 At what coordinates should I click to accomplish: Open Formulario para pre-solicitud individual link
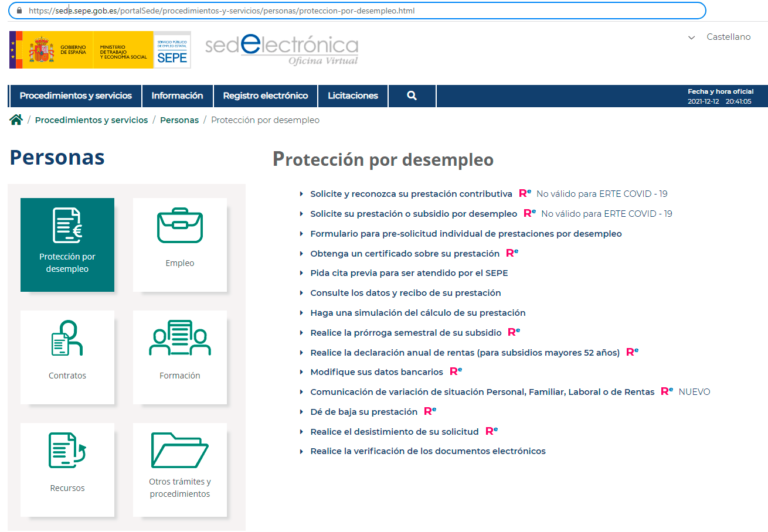(466, 234)
